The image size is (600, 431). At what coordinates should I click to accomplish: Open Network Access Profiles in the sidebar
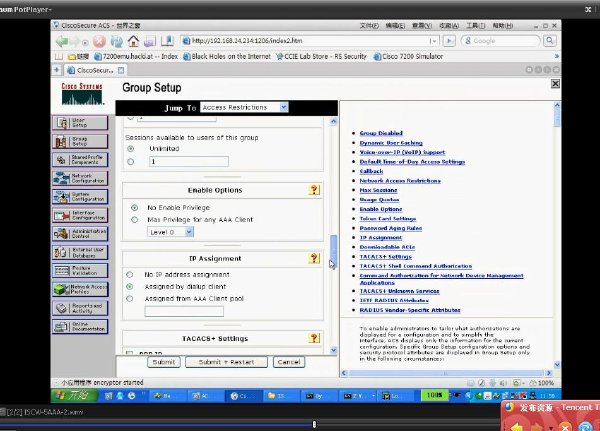click(80, 289)
